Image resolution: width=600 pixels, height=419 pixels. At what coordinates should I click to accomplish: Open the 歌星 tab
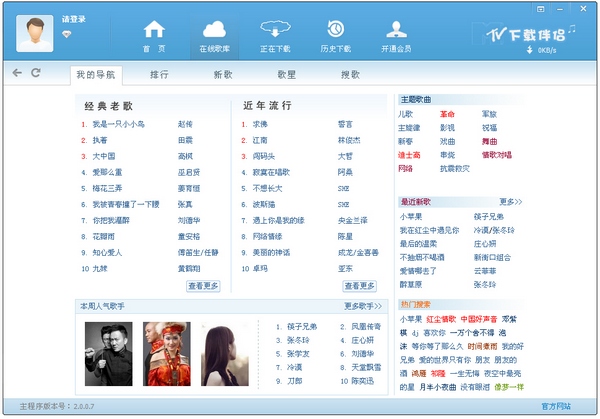pyautogui.click(x=287, y=74)
